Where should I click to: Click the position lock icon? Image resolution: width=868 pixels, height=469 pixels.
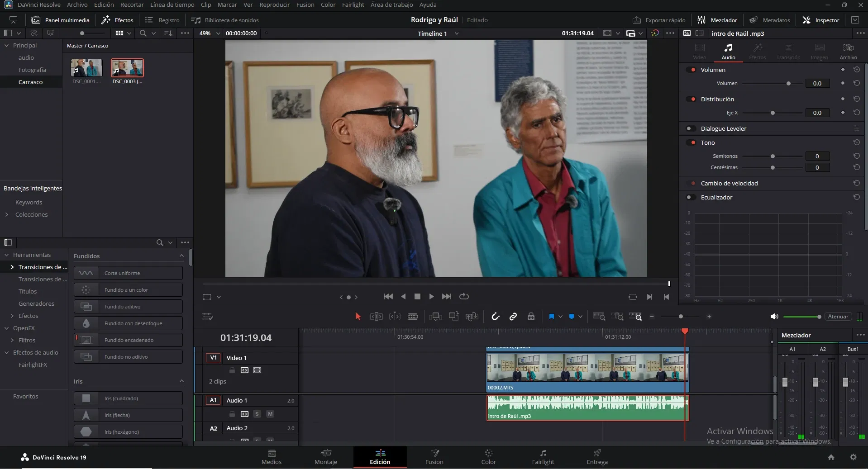(531, 317)
